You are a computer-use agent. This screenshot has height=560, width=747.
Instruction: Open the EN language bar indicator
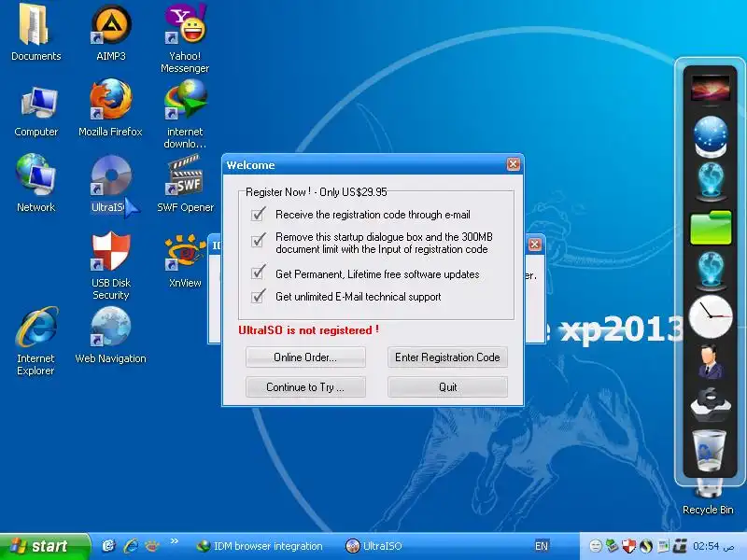click(542, 546)
